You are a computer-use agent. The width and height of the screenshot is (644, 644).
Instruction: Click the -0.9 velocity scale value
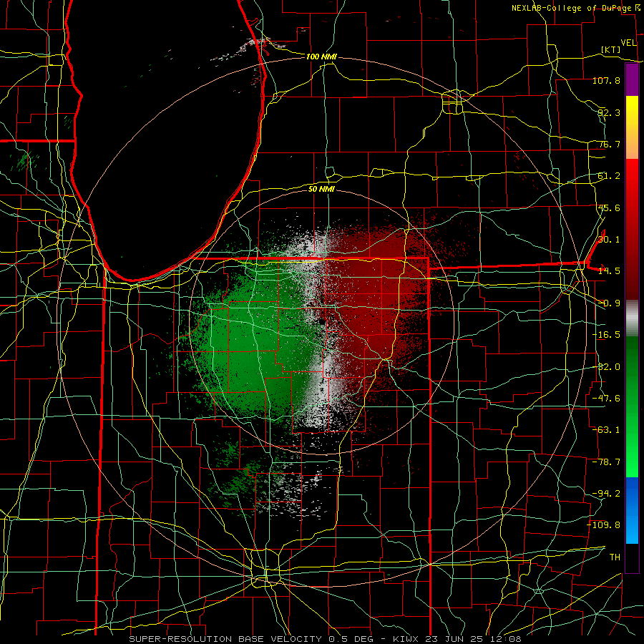tap(609, 303)
